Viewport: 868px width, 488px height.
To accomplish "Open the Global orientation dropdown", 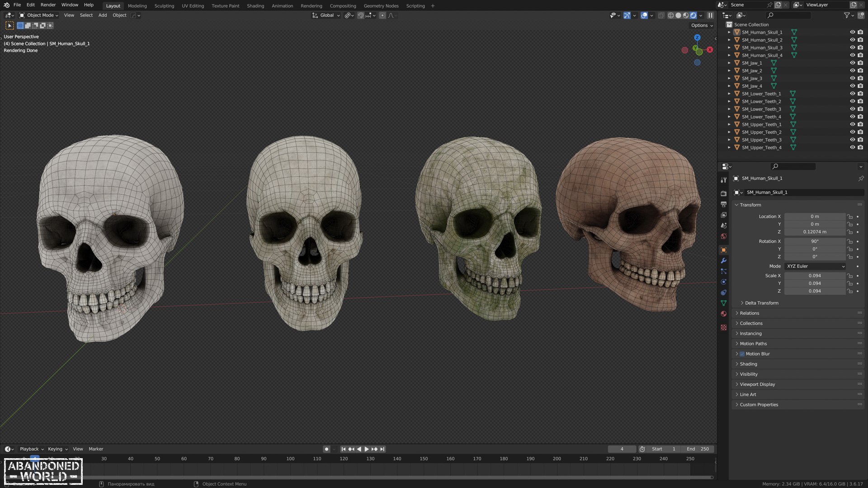I will (326, 15).
